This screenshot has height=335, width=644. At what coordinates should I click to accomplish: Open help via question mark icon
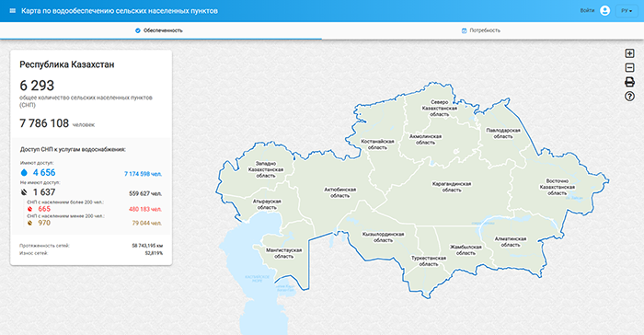(x=629, y=97)
